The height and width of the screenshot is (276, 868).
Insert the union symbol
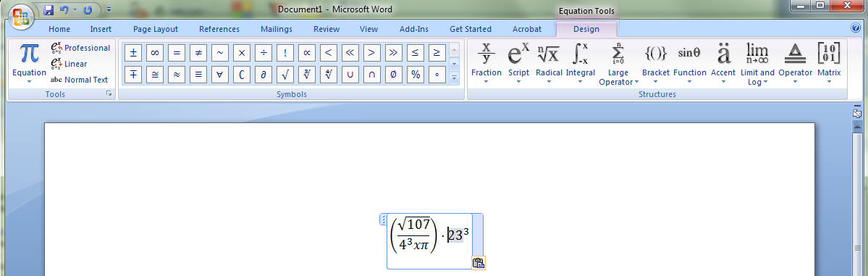pyautogui.click(x=350, y=75)
